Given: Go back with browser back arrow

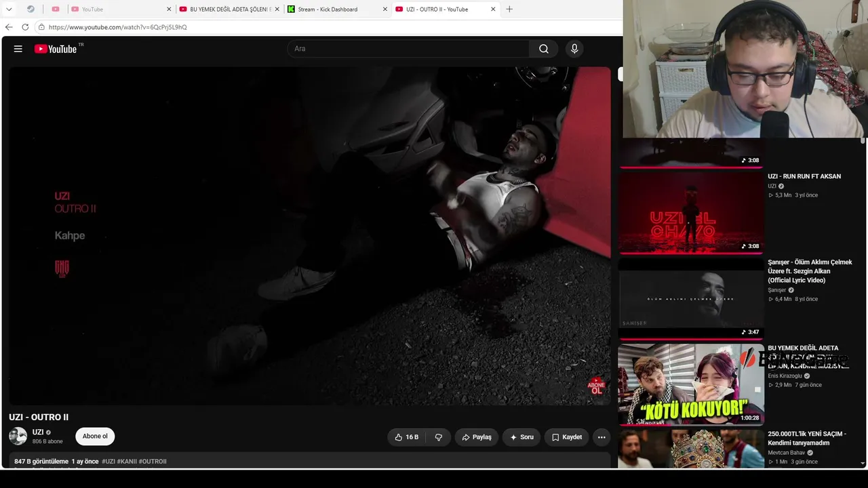Looking at the screenshot, I should click(9, 27).
